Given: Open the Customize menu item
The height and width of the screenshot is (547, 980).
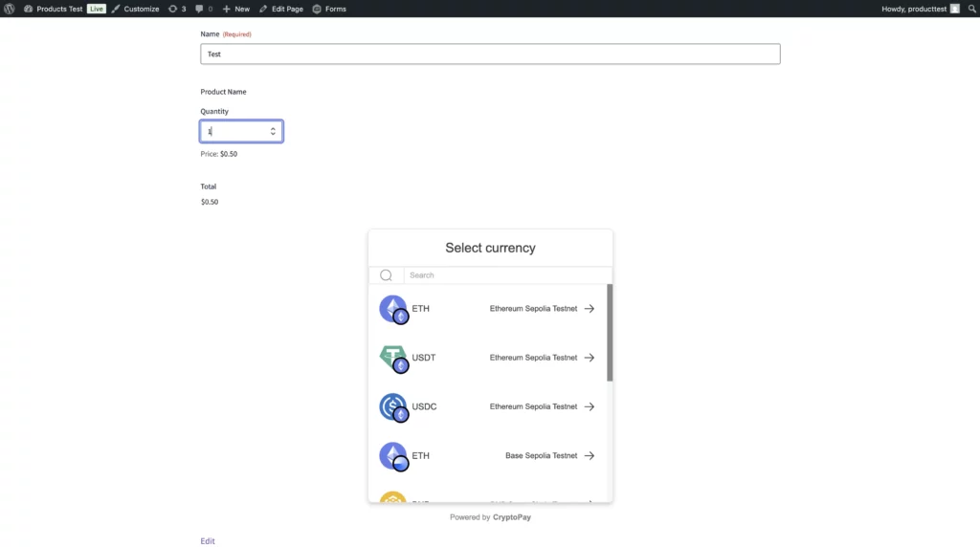Looking at the screenshot, I should [x=135, y=9].
